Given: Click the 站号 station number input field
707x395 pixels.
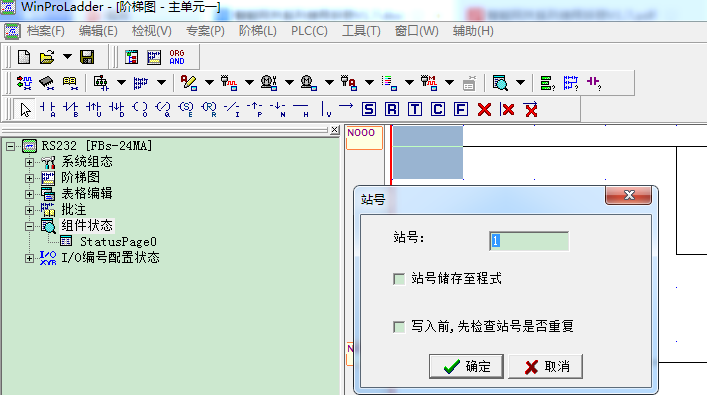Looking at the screenshot, I should (529, 241).
